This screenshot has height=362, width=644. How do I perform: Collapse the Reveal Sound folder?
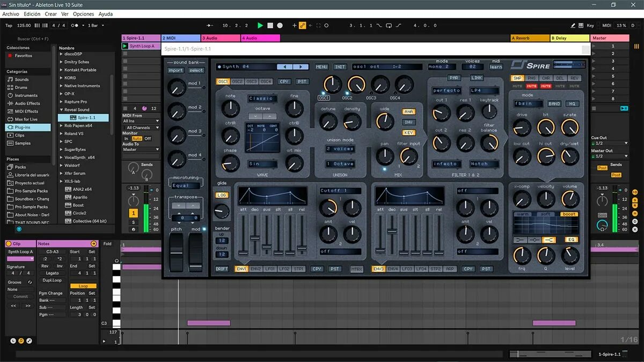tap(61, 109)
